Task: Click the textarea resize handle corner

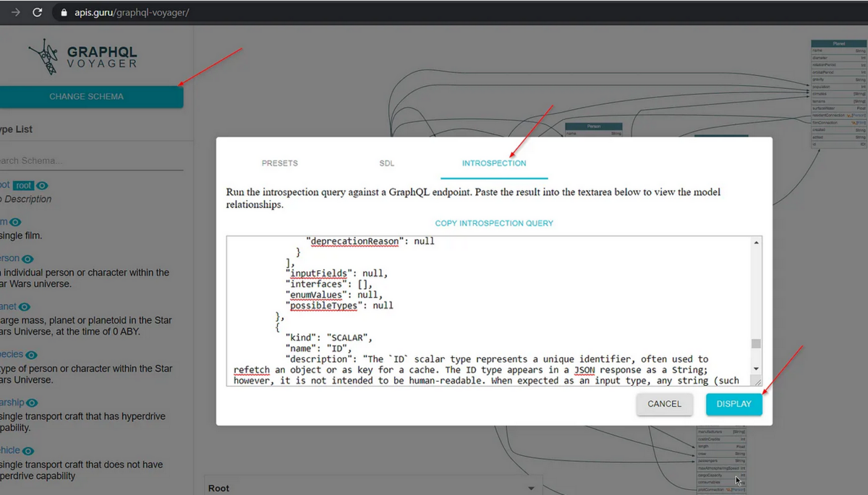Action: (757, 381)
